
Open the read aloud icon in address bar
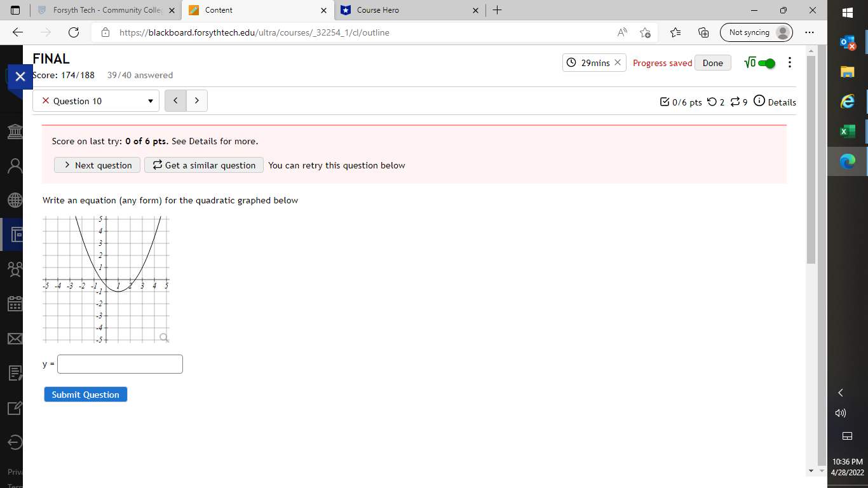tap(622, 32)
